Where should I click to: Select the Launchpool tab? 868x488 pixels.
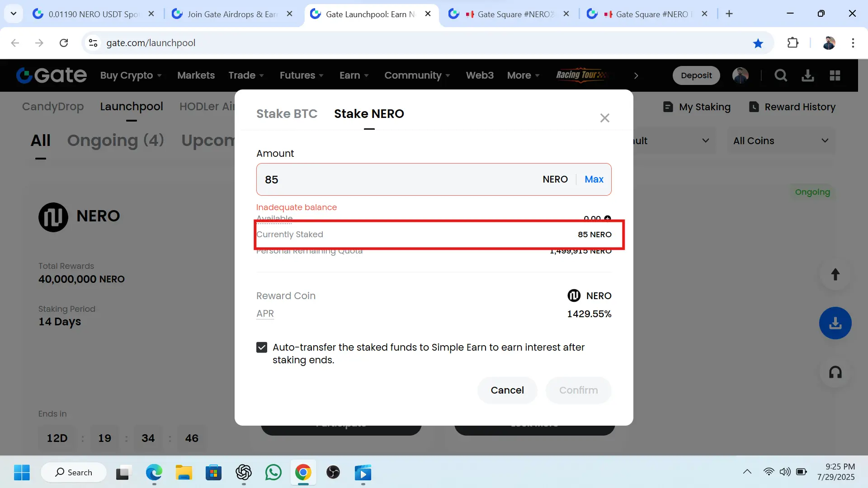point(132,107)
